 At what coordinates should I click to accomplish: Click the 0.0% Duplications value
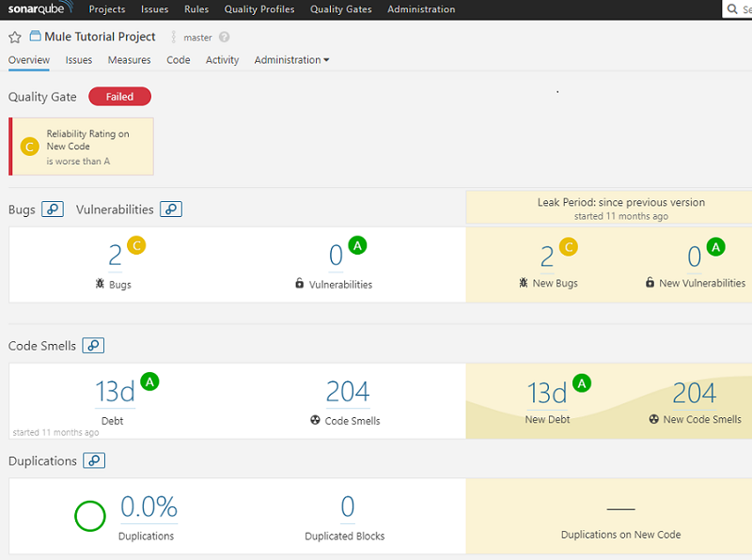149,506
